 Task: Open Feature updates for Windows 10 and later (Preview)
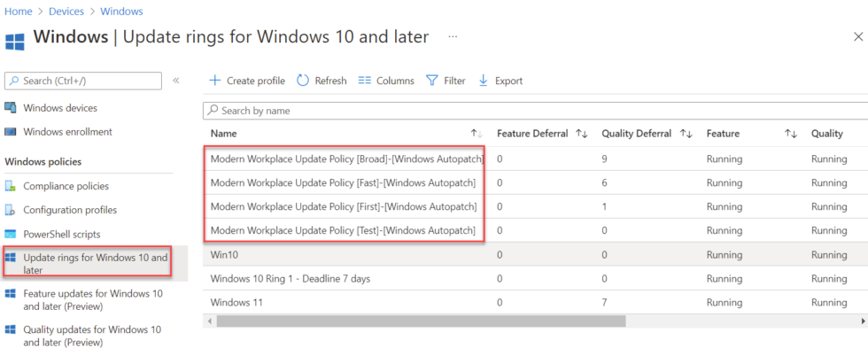(x=93, y=300)
